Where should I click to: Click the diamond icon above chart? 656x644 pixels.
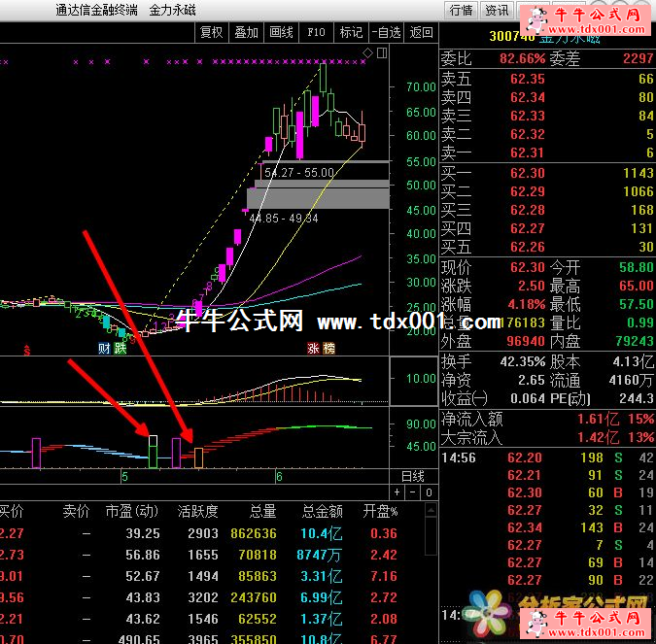(367, 52)
